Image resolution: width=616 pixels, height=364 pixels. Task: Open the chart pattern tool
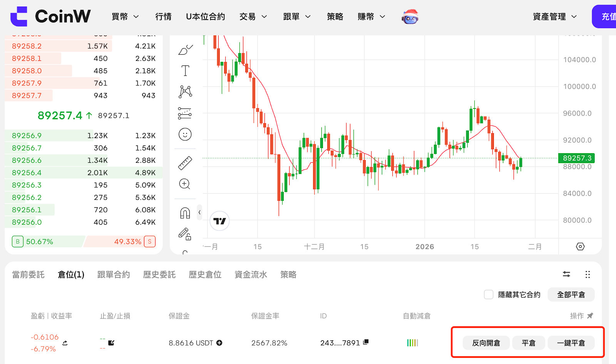coord(185,92)
